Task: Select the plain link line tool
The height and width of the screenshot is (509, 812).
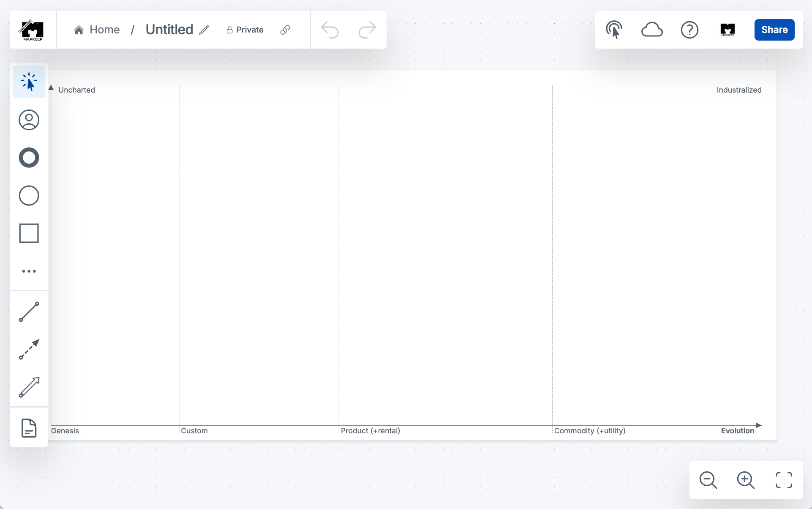Action: tap(29, 312)
